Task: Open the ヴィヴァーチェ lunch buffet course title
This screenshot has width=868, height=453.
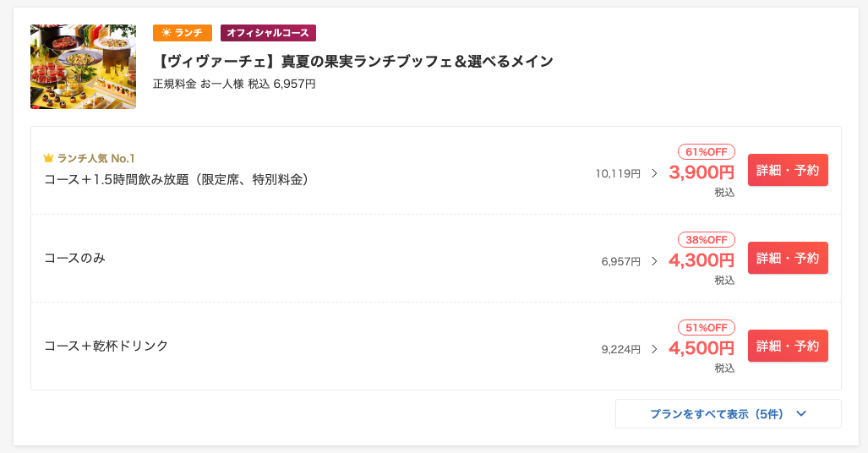Action: pos(355,61)
